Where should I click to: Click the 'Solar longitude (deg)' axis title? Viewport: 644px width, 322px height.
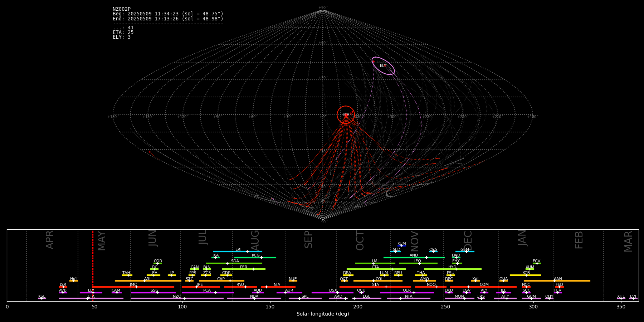323,314
